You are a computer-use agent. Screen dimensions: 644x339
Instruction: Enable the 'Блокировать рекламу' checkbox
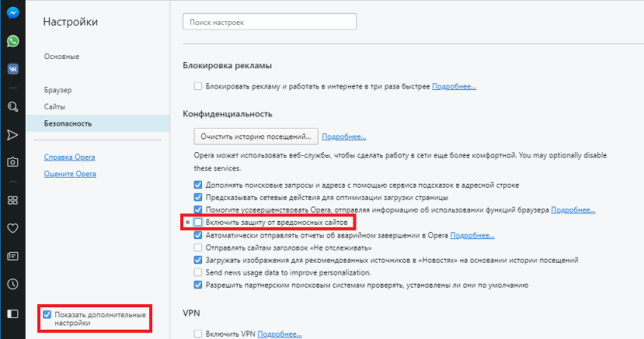coord(198,87)
